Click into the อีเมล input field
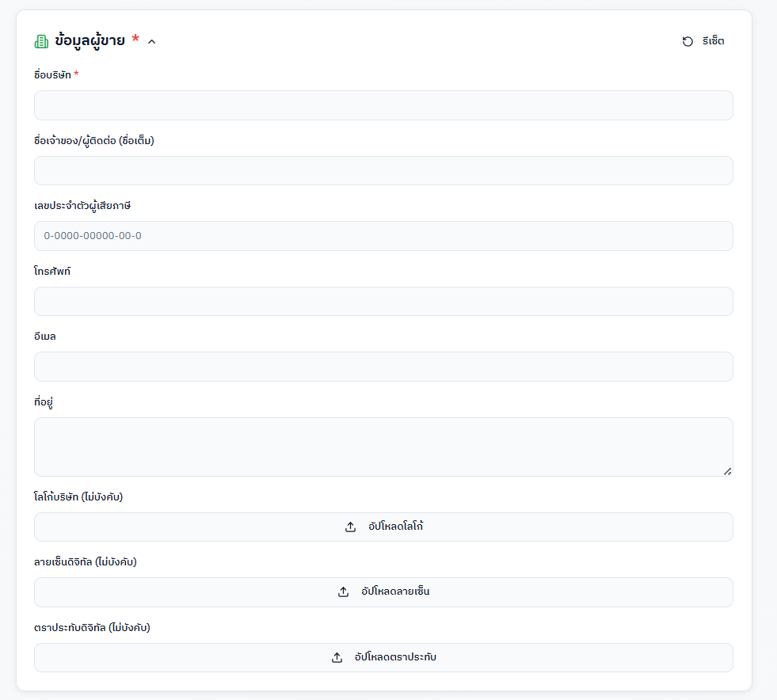Viewport: 777px width, 700px height. click(x=383, y=367)
